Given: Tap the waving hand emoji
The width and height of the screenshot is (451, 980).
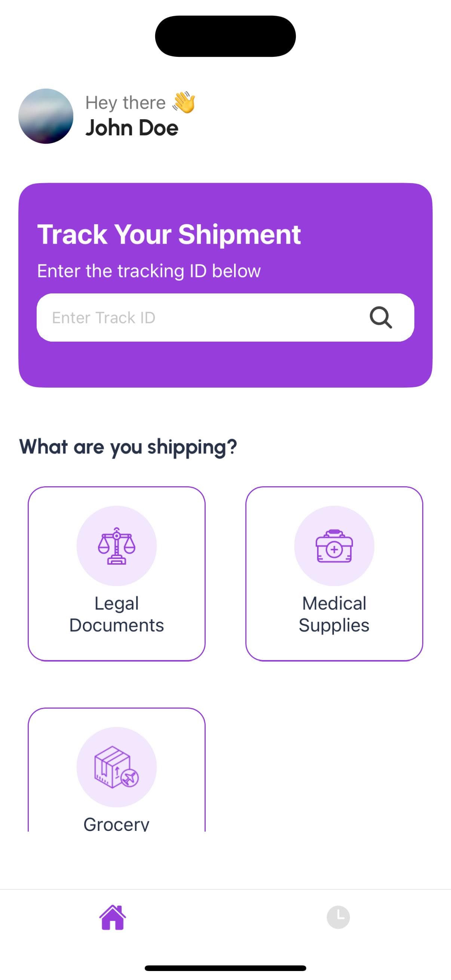Looking at the screenshot, I should (x=184, y=102).
